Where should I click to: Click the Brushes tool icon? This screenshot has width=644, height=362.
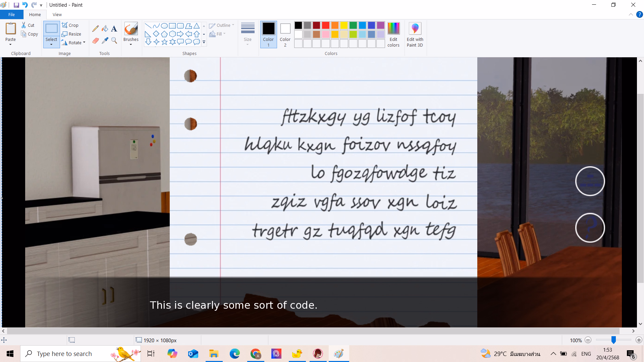coord(131,29)
